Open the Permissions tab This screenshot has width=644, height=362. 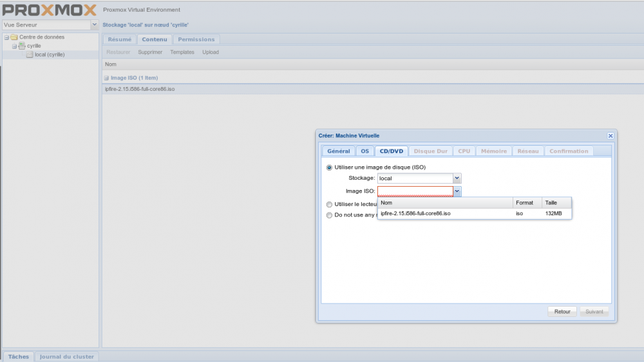pyautogui.click(x=196, y=39)
